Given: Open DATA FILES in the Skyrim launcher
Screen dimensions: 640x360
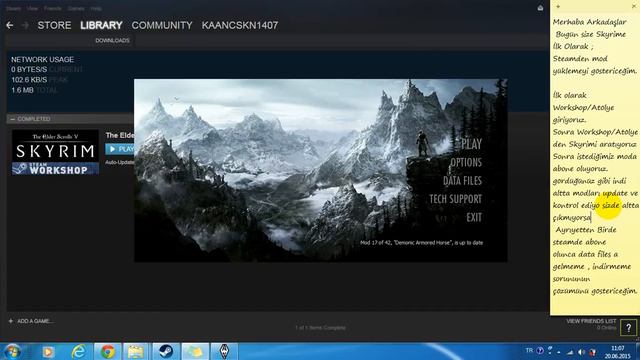Looking at the screenshot, I should click(x=462, y=180).
